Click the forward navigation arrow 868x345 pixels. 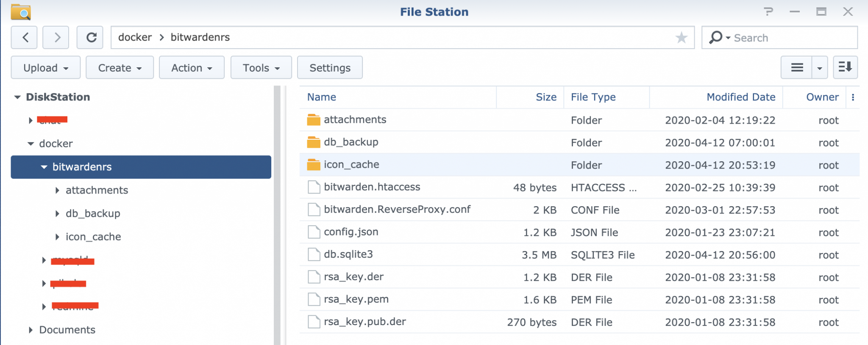(x=57, y=38)
